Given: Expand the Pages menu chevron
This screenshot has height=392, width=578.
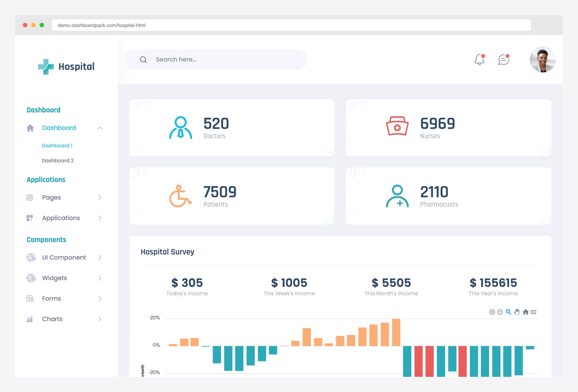Looking at the screenshot, I should (x=100, y=198).
